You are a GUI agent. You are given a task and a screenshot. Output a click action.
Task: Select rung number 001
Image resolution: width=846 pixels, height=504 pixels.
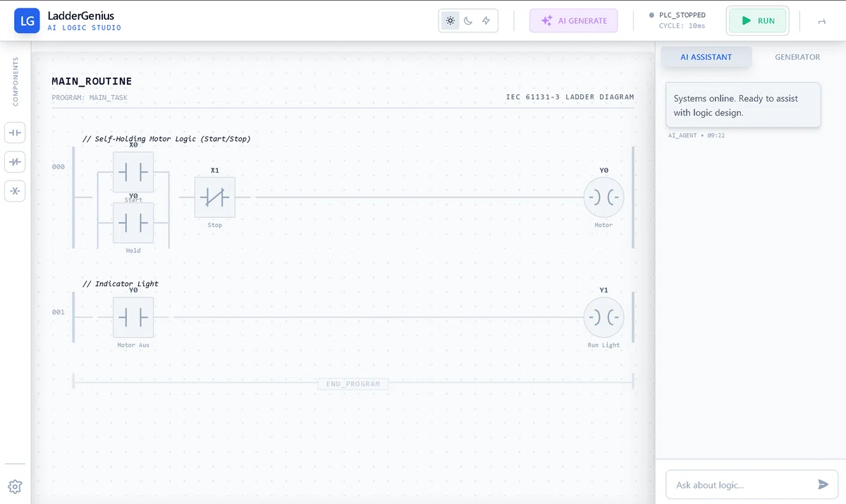(59, 312)
